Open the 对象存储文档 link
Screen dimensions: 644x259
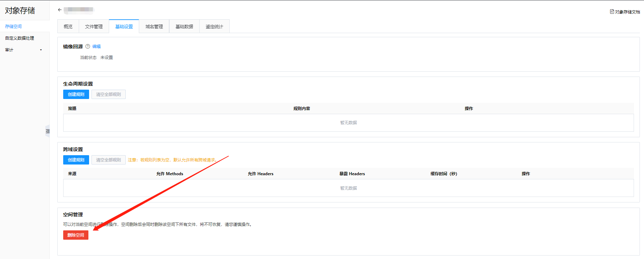pos(627,12)
